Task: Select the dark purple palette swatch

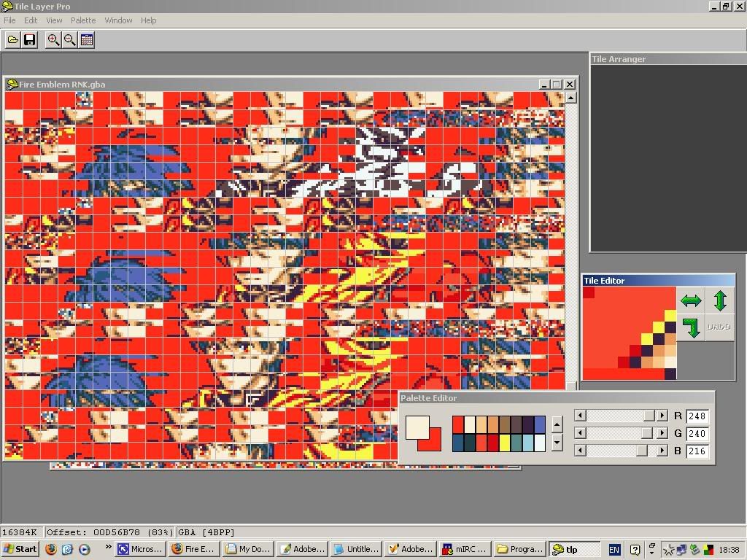Action: (x=528, y=425)
